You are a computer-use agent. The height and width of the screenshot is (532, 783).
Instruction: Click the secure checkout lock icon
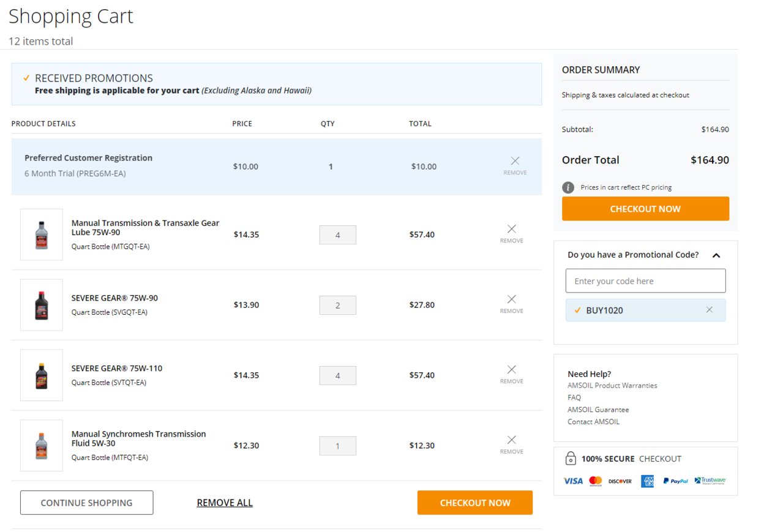tap(571, 458)
